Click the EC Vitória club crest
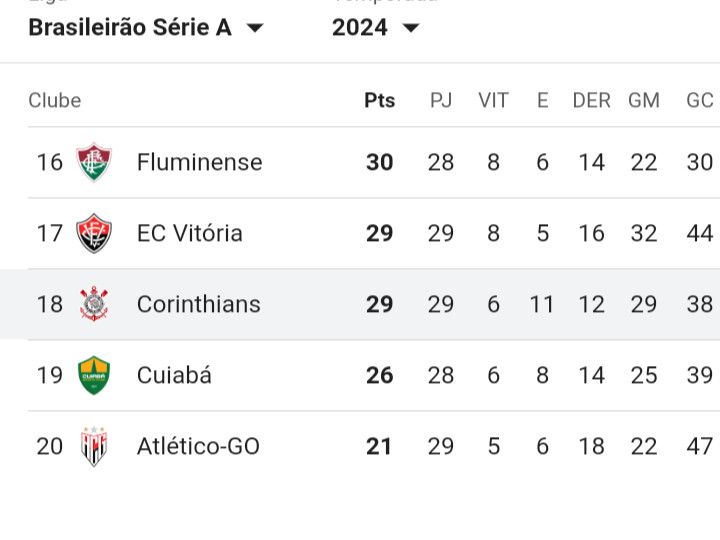 94,233
